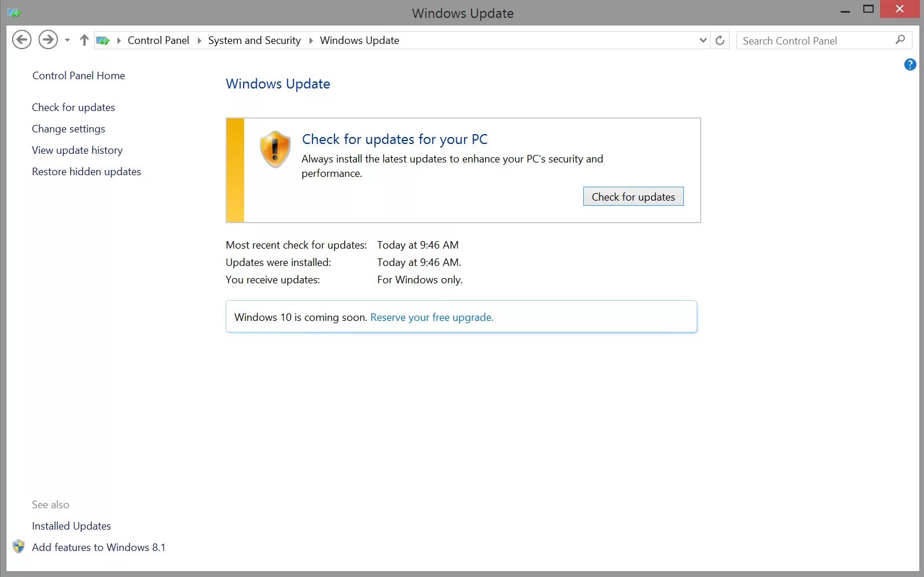
Task: Select Control Panel in the breadcrumb
Action: tap(159, 40)
